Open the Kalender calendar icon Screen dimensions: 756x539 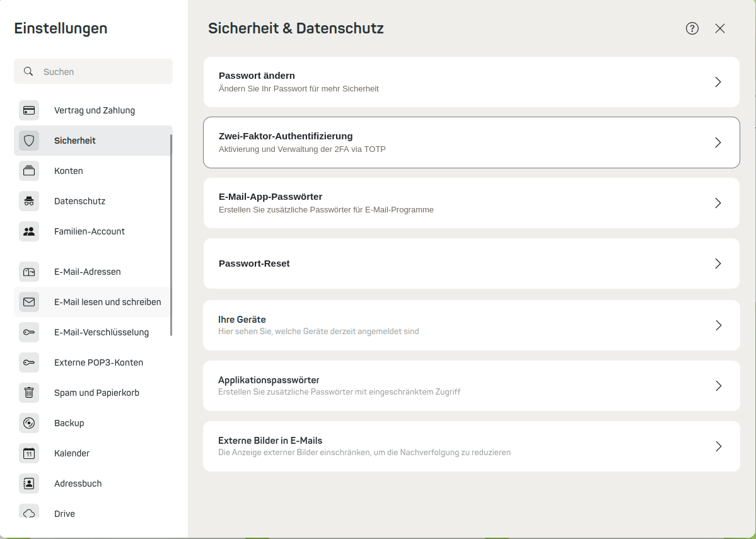29,453
